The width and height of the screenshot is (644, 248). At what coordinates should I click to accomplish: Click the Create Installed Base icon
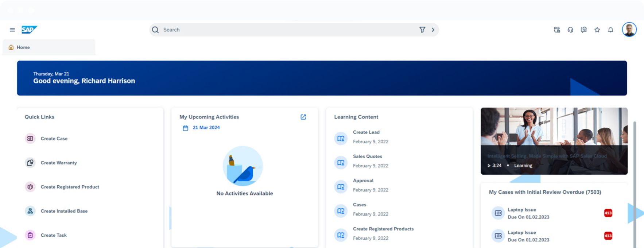pos(30,211)
